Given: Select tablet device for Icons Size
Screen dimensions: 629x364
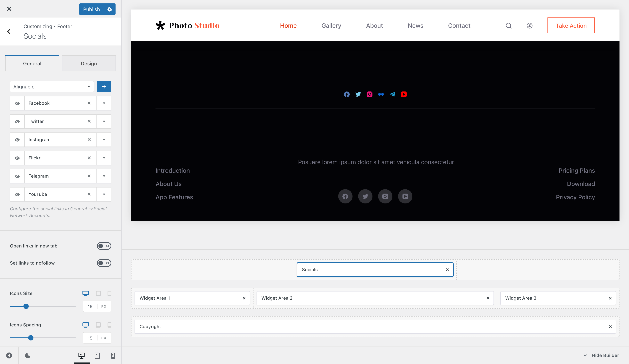Looking at the screenshot, I should tap(98, 293).
